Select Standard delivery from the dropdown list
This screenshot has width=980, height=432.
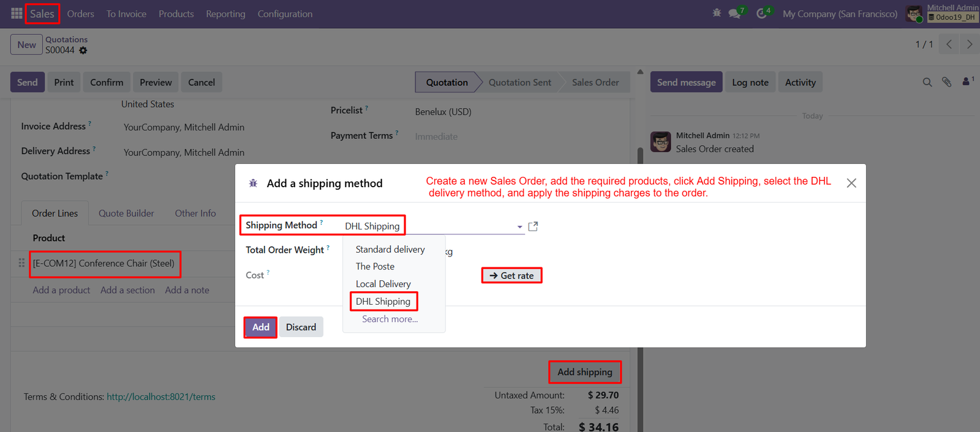coord(390,249)
